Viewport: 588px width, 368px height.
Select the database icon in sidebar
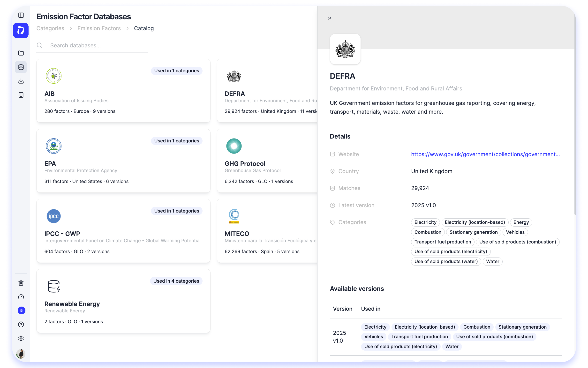point(21,67)
